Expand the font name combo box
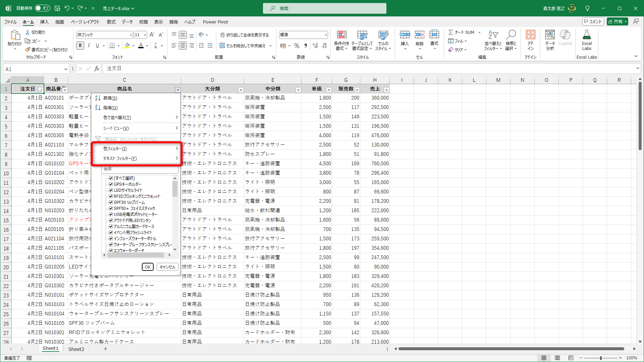This screenshot has height=362, width=644. [x=130, y=35]
